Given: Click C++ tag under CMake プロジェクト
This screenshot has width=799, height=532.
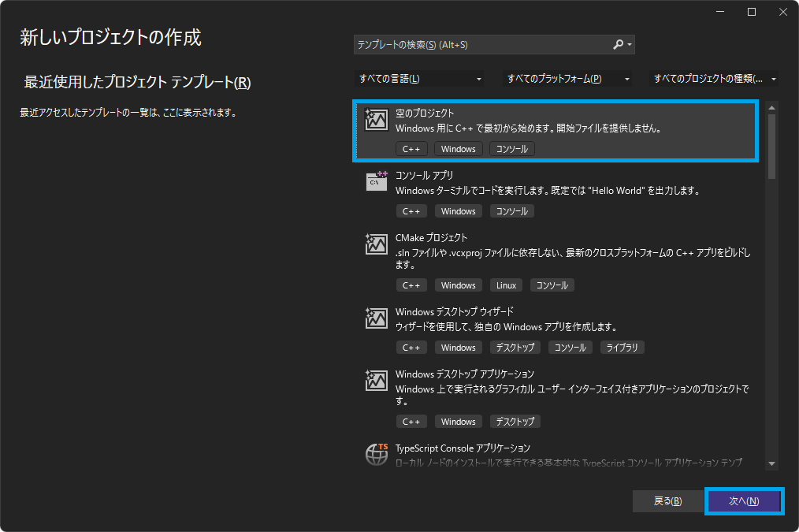Looking at the screenshot, I should pos(411,285).
